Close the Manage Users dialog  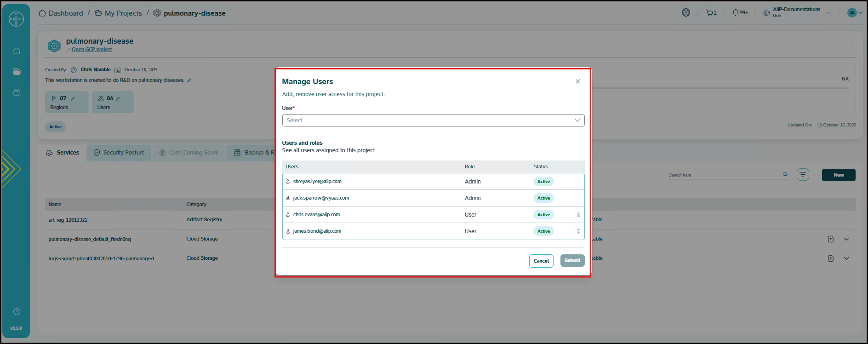[577, 81]
